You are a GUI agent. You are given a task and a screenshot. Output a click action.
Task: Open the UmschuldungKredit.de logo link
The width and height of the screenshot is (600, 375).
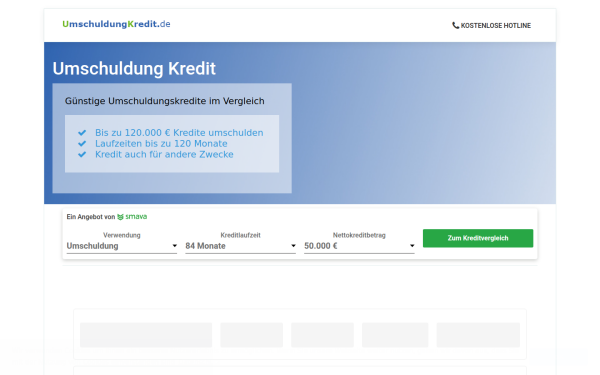point(116,24)
